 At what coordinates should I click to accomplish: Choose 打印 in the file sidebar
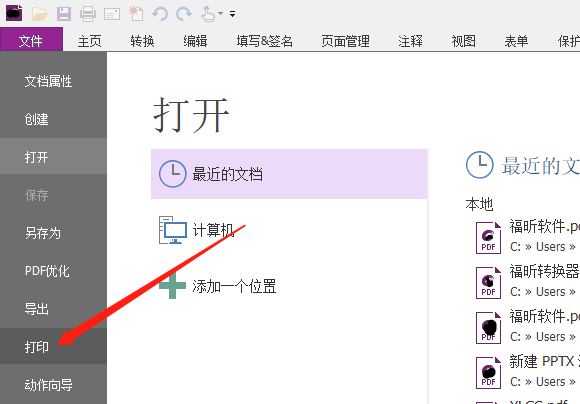pyautogui.click(x=53, y=346)
